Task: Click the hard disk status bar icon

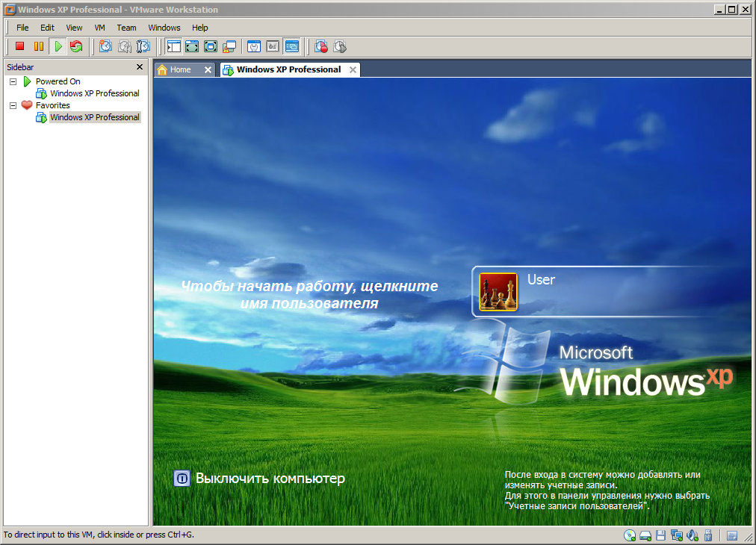Action: click(x=645, y=535)
